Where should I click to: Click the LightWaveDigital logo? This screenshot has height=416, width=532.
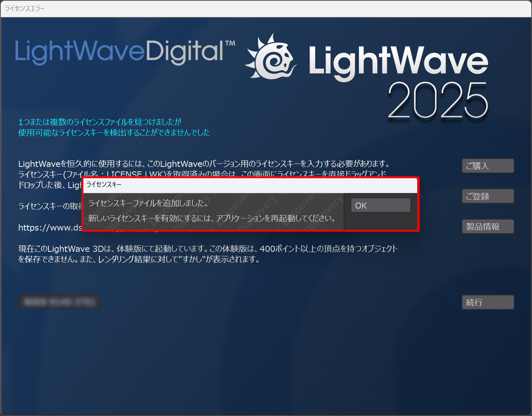point(125,52)
